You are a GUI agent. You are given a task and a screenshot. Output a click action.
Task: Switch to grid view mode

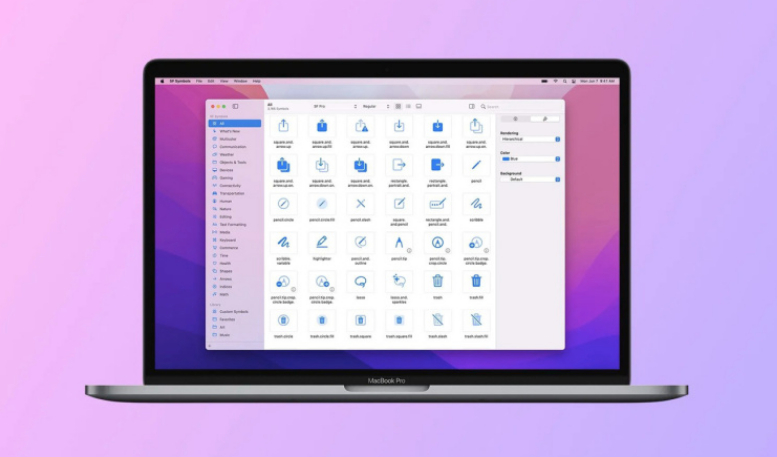pyautogui.click(x=397, y=106)
